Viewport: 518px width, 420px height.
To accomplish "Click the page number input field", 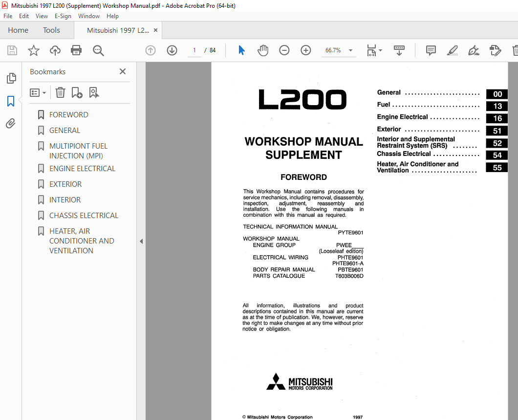I will point(194,50).
